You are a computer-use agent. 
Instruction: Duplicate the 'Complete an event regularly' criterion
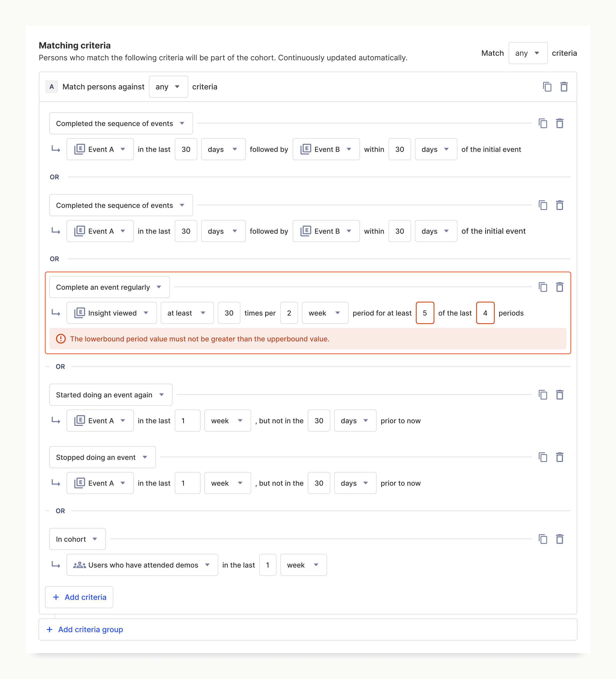click(542, 287)
